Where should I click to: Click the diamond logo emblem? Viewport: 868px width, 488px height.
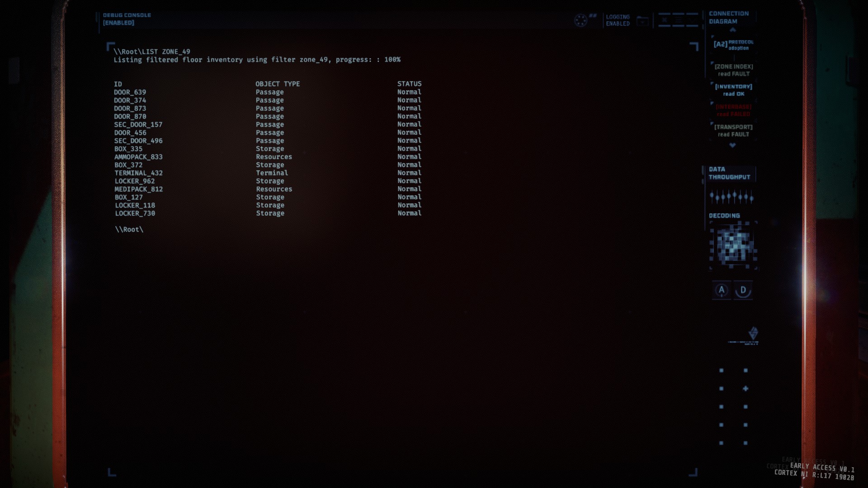point(753,333)
